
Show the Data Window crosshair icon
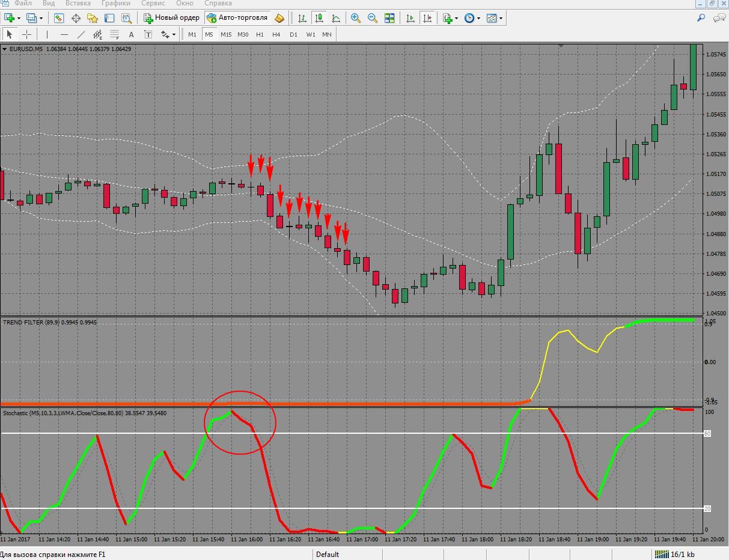click(76, 18)
